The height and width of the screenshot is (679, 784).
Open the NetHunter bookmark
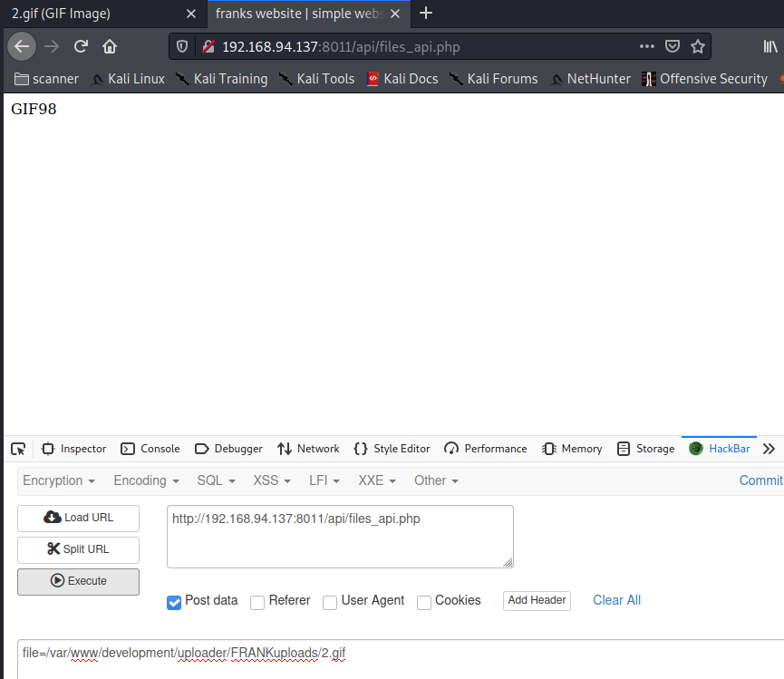click(591, 79)
